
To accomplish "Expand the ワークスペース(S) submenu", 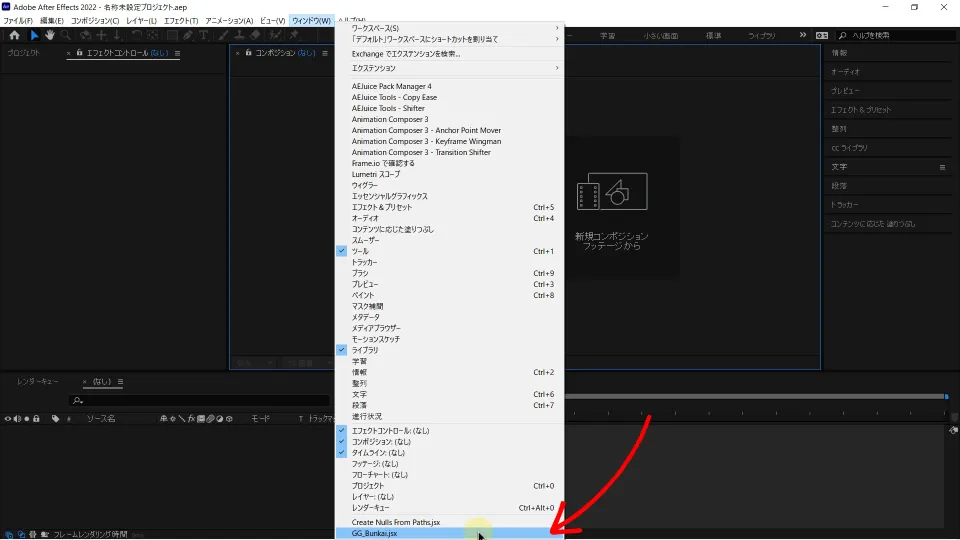I will (450, 28).
